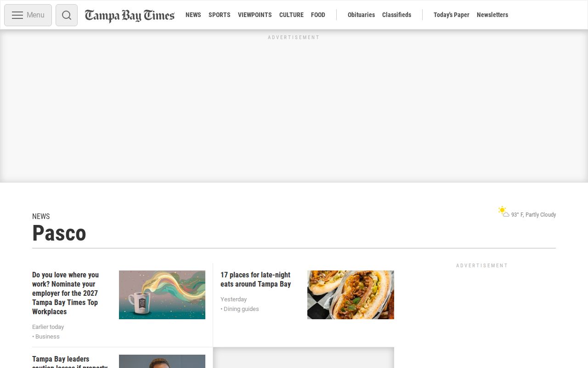This screenshot has width=588, height=368.
Task: Open the coffee mug article thumbnail
Action: (x=162, y=295)
